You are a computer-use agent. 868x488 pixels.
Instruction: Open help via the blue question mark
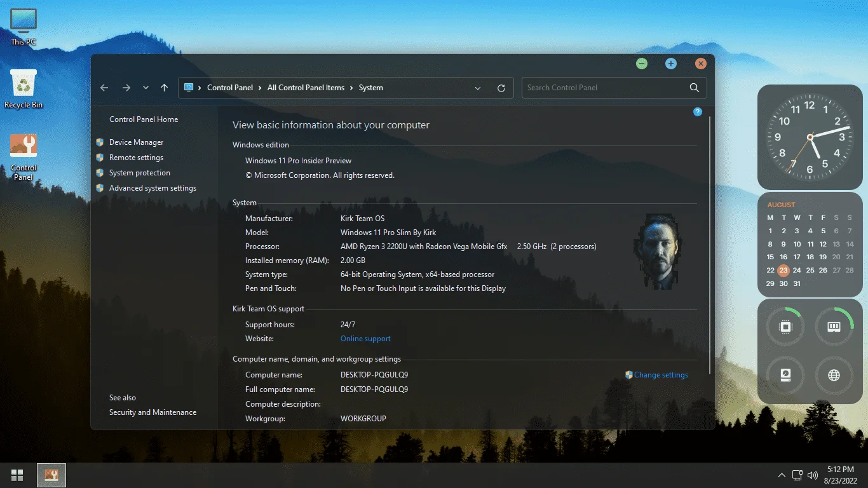(698, 112)
